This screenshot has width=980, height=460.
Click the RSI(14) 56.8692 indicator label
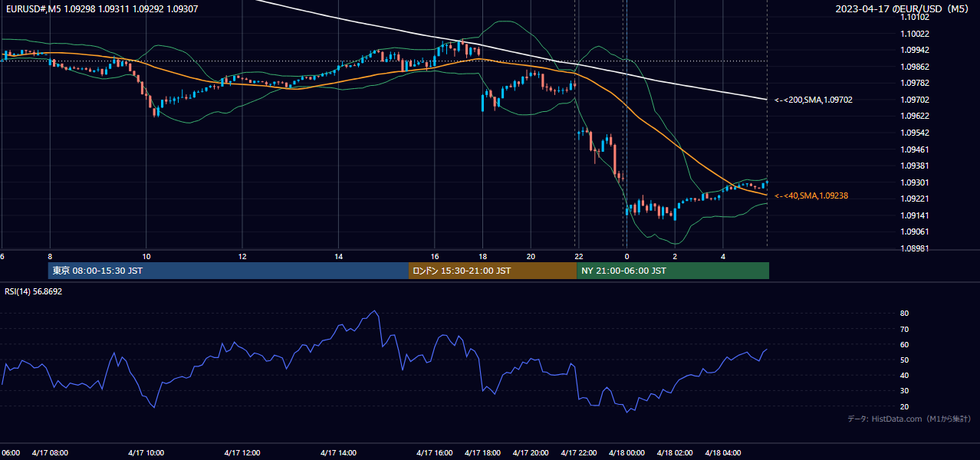(x=34, y=291)
